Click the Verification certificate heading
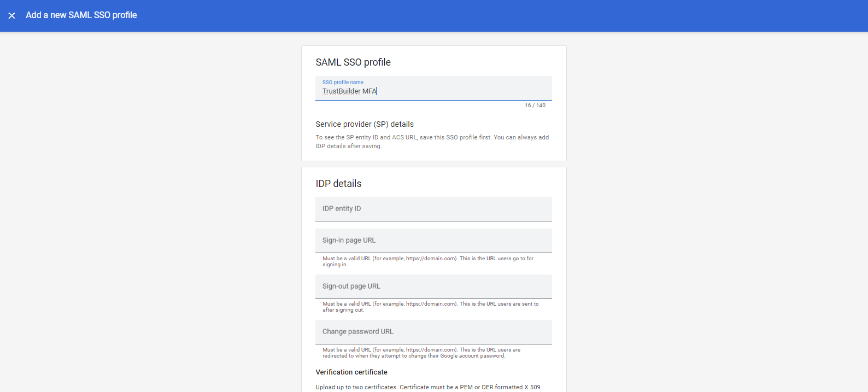Viewport: 868px width, 392px height. tap(351, 372)
